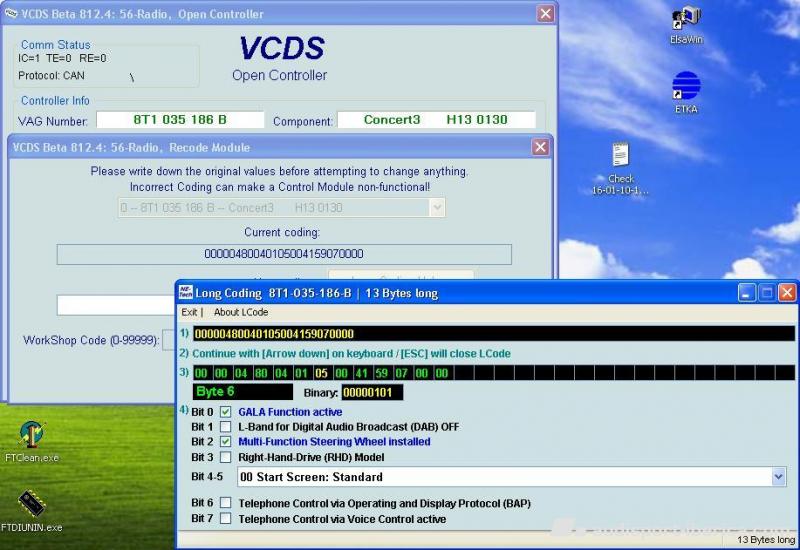Expand the module selection combo box arrow

pyautogui.click(x=437, y=208)
